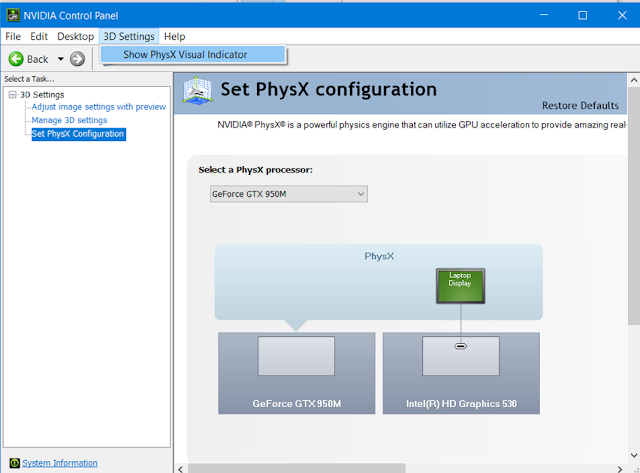Click the NVIDIA Control Panel title icon

point(13,16)
